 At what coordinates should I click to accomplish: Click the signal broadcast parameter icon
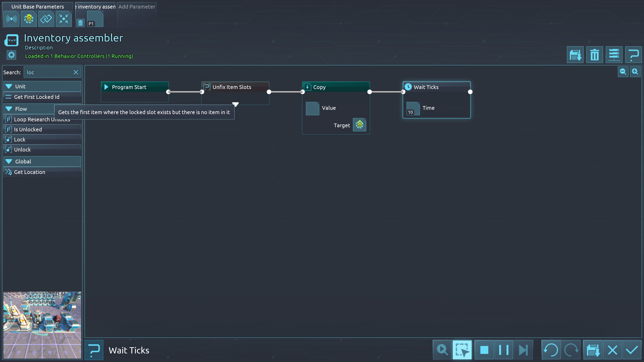[11, 19]
